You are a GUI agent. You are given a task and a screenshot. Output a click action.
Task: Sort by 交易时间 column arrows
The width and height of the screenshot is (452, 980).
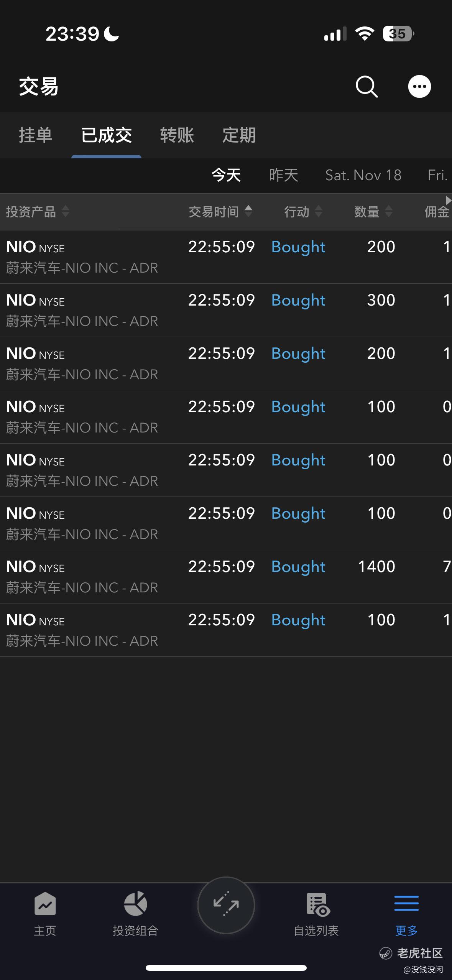pyautogui.click(x=248, y=211)
